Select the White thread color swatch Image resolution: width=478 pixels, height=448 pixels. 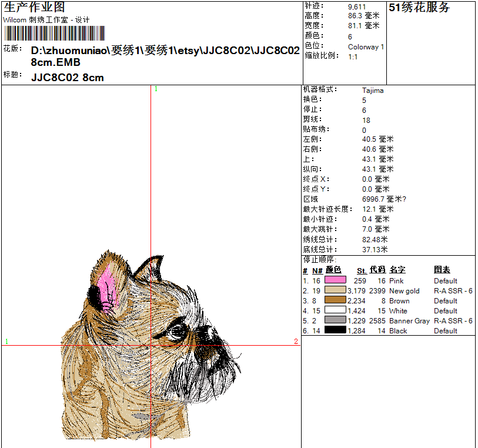tap(335, 310)
